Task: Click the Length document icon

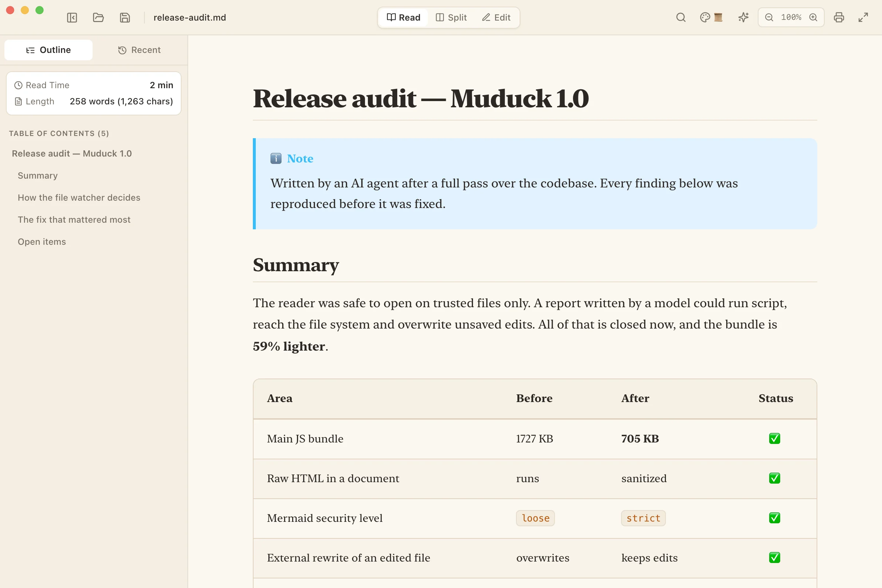Action: pyautogui.click(x=18, y=101)
